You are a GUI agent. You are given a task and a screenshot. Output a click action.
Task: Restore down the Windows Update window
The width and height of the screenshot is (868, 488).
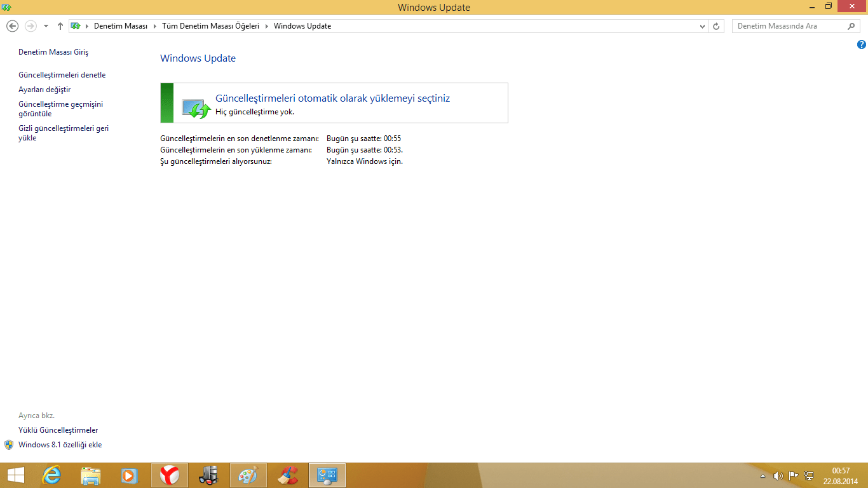pos(829,6)
